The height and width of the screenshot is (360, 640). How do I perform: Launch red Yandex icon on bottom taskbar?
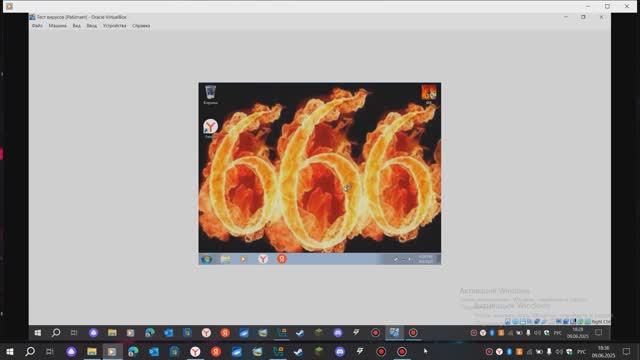click(x=216, y=351)
